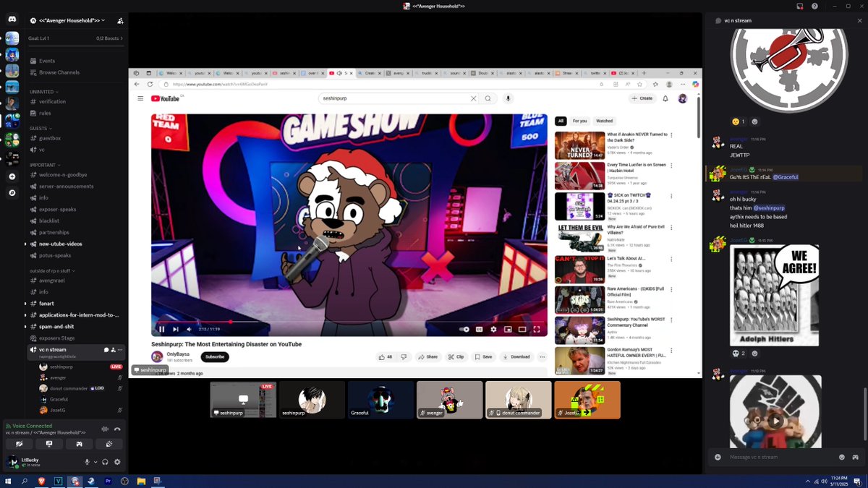Click the Download button under the video
The image size is (868, 488).
click(x=516, y=356)
